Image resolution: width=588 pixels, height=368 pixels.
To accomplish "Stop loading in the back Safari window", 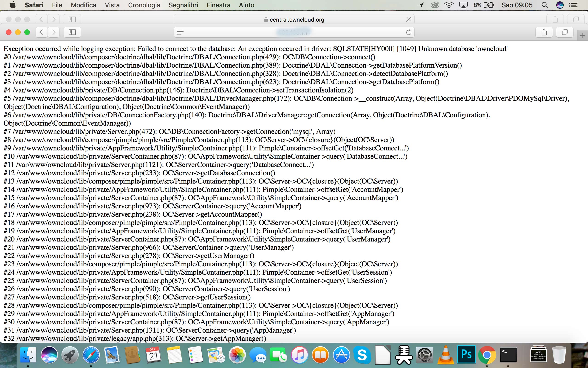I will (x=409, y=19).
